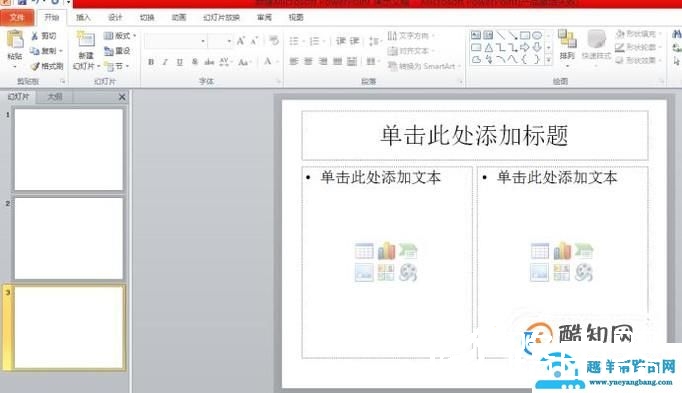Switch to the Transitions (切换) tab

tap(147, 17)
